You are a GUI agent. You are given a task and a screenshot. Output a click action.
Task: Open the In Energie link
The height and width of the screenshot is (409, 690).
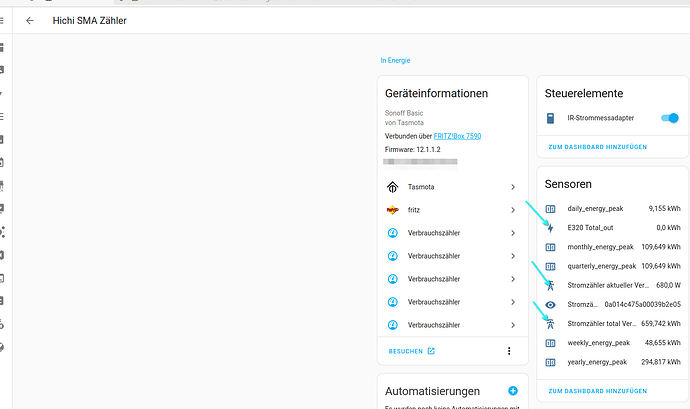click(396, 60)
